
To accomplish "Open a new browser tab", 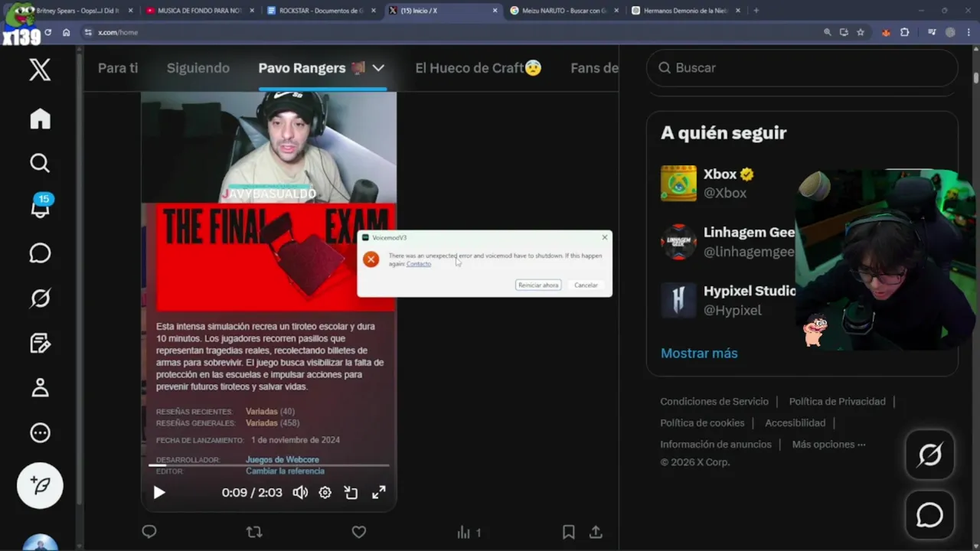I will point(756,11).
